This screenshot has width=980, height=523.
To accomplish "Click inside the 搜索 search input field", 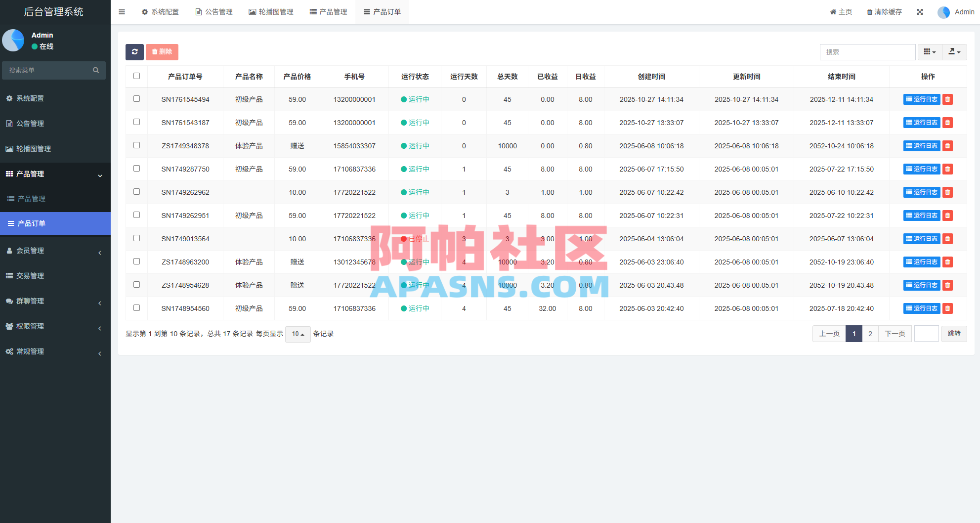I will (x=868, y=52).
